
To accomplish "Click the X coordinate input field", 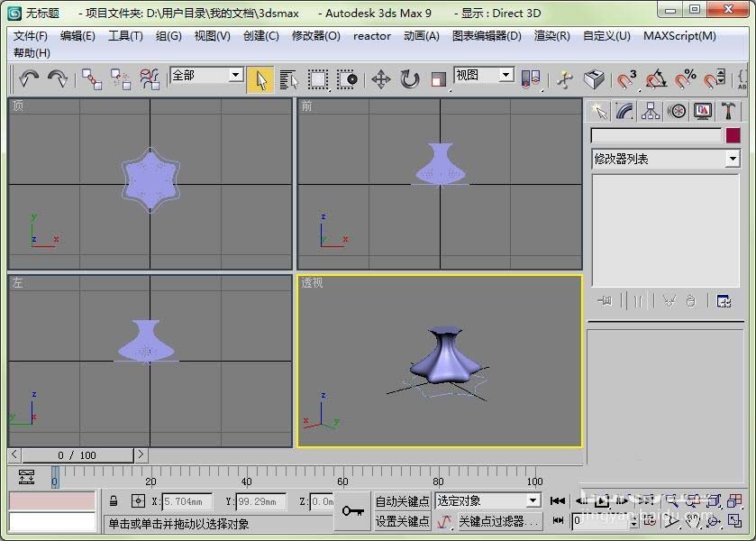I will pyautogui.click(x=187, y=501).
